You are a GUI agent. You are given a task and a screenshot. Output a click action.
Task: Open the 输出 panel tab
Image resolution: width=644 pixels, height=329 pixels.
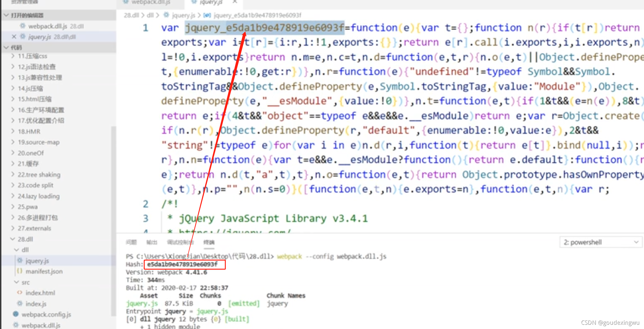coord(152,242)
